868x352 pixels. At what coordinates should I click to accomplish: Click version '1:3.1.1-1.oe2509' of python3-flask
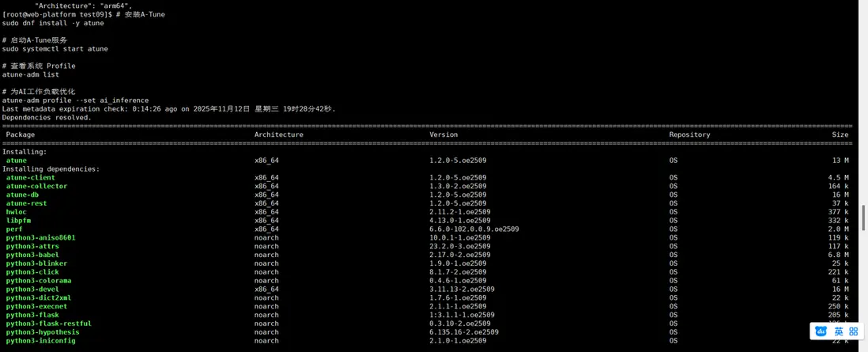coord(462,315)
